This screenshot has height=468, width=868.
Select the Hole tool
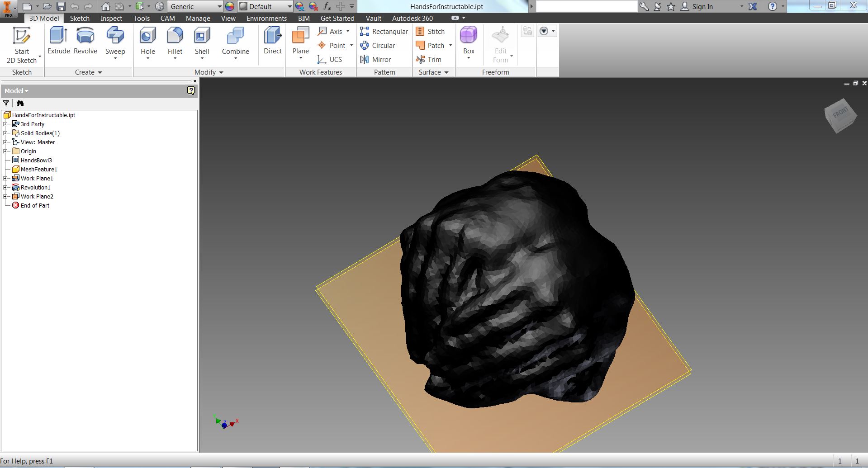pyautogui.click(x=147, y=42)
